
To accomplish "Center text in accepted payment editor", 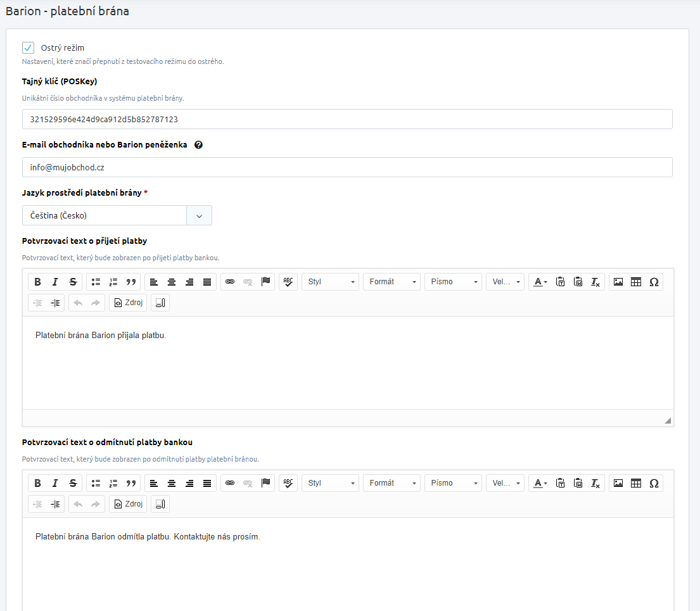I will [172, 282].
